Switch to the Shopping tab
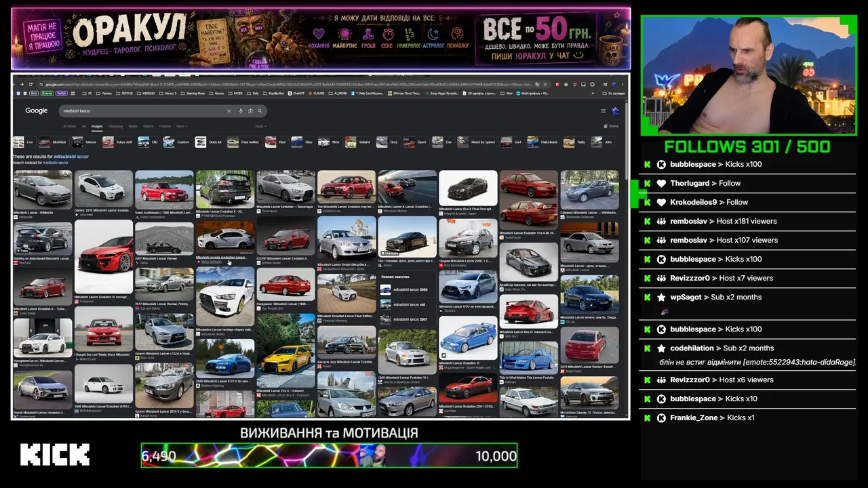Image resolution: width=868 pixels, height=488 pixels. click(x=116, y=126)
